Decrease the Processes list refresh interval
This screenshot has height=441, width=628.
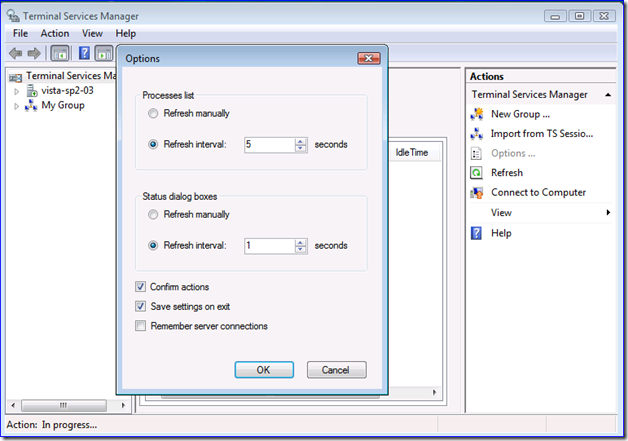click(x=300, y=148)
